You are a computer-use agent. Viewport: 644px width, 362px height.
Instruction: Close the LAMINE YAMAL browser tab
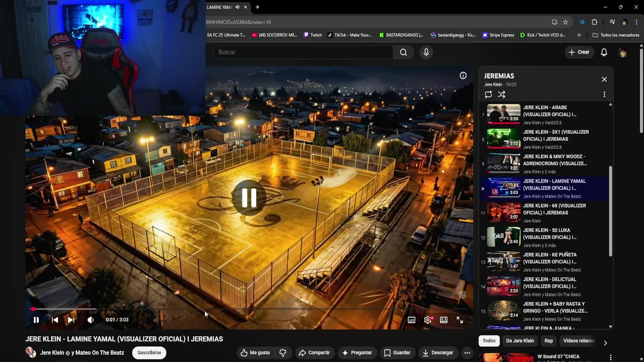click(x=246, y=7)
